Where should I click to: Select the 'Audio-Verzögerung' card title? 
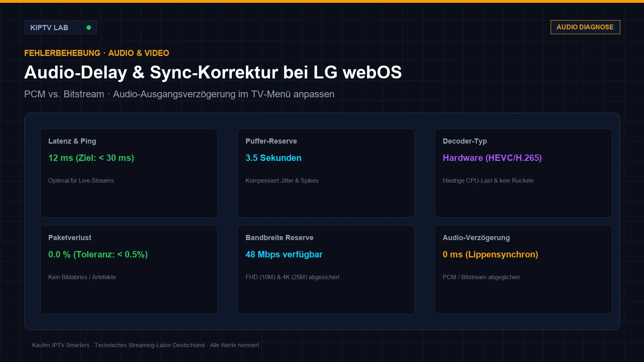[x=476, y=238]
